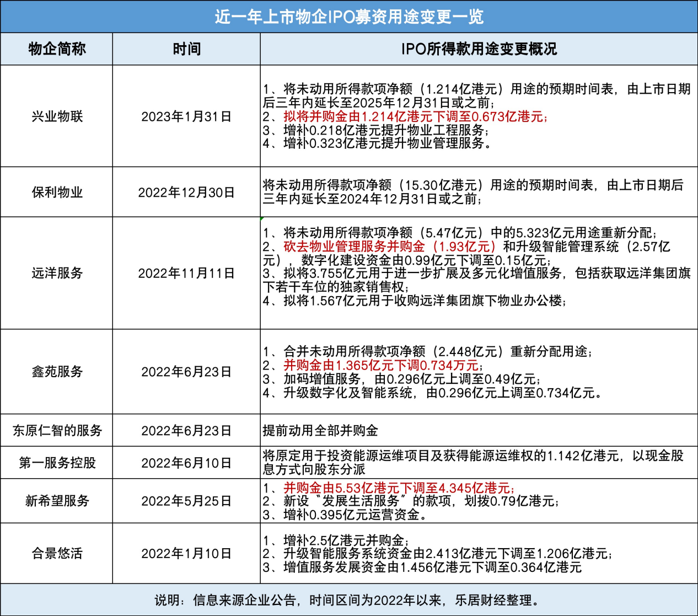The height and width of the screenshot is (616, 698).
Task: Click the IPO所得款用途变更概况 column header
Action: click(x=479, y=49)
